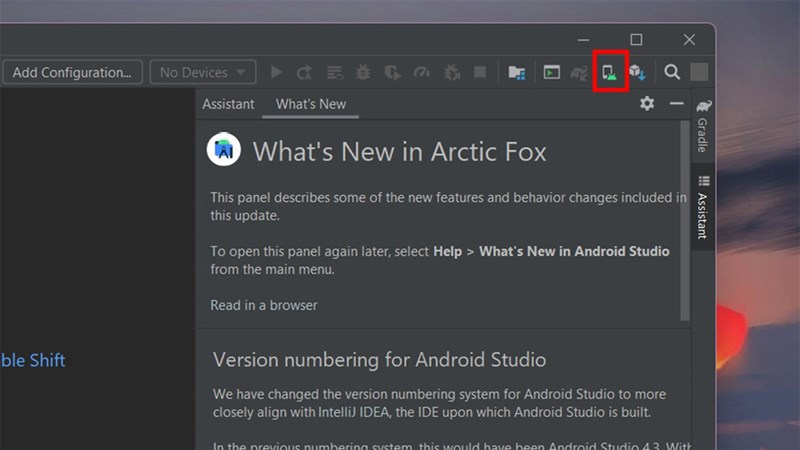Viewport: 800px width, 450px height.
Task: Open the AVD Manager highlighted in red
Action: point(610,72)
